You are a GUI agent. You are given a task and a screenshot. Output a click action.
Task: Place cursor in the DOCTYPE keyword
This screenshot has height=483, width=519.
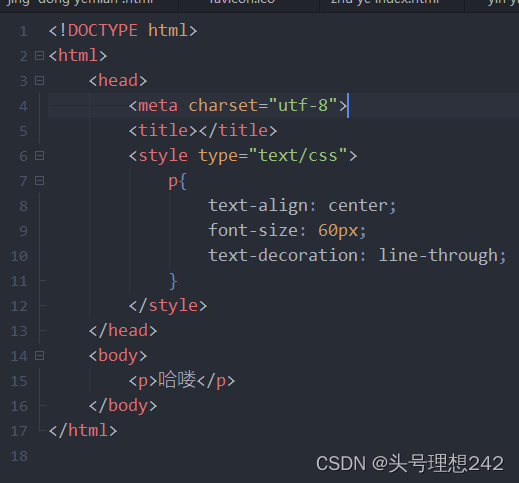click(x=103, y=31)
